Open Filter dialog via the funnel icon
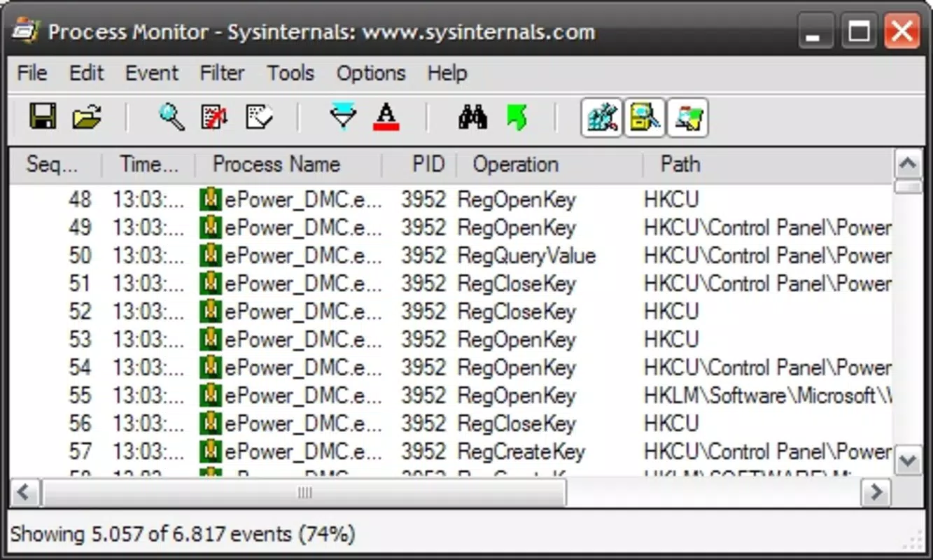Screen dimensions: 933x560 [x=343, y=116]
